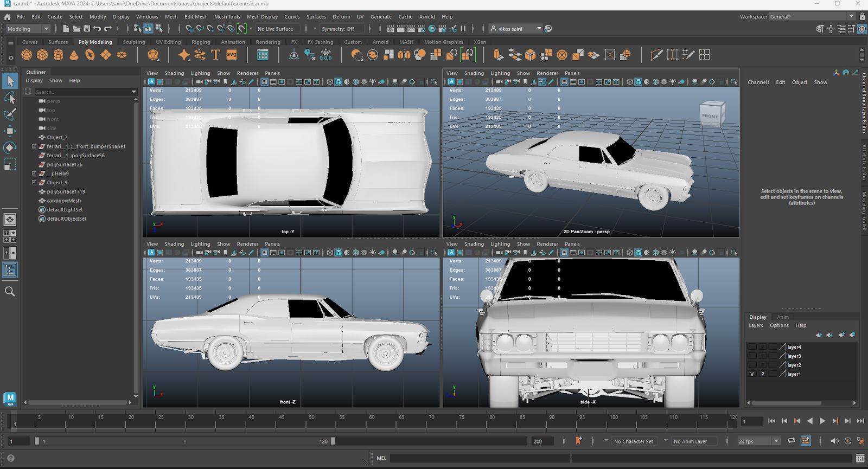
Task: Select the arrow Select tool in toolbox
Action: [10, 81]
